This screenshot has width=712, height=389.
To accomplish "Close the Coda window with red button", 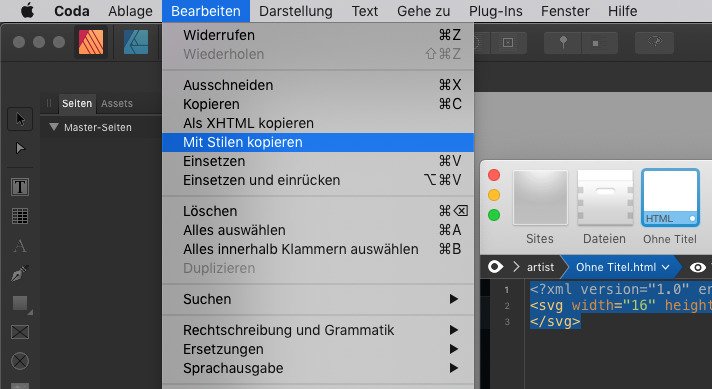I will [x=494, y=175].
